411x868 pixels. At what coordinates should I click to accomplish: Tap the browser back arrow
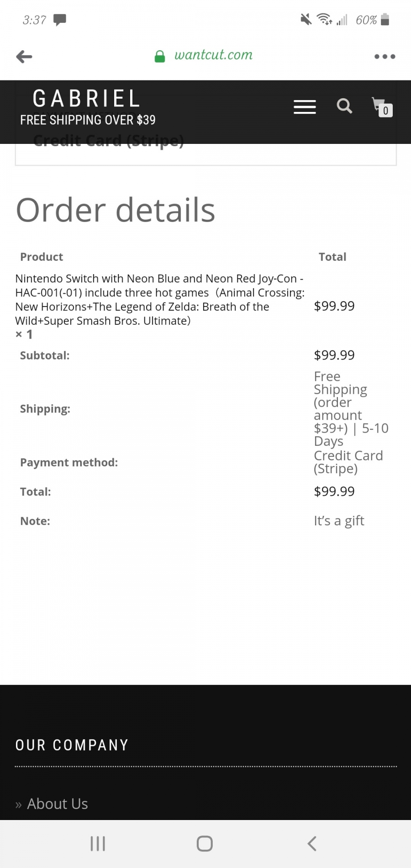pyautogui.click(x=24, y=57)
